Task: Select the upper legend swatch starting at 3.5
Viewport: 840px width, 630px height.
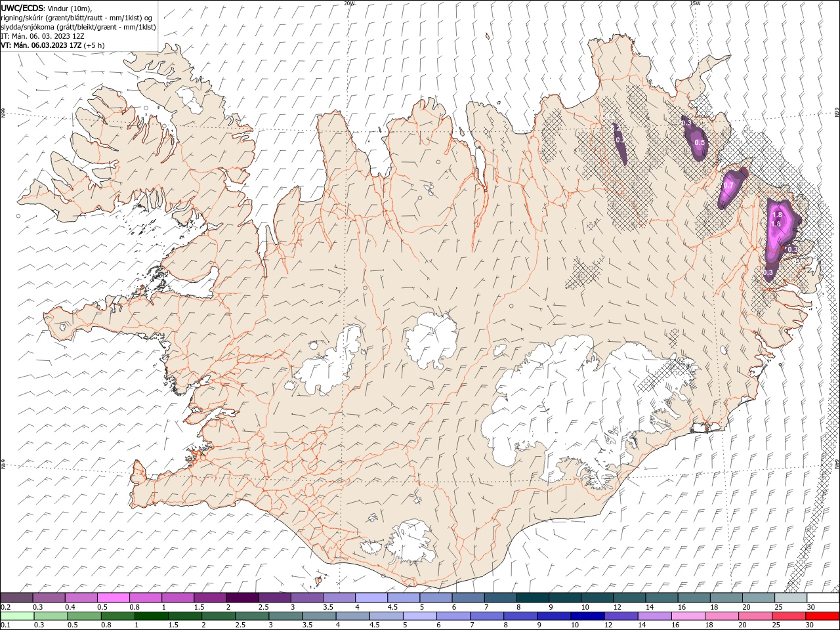Action: coord(339,598)
